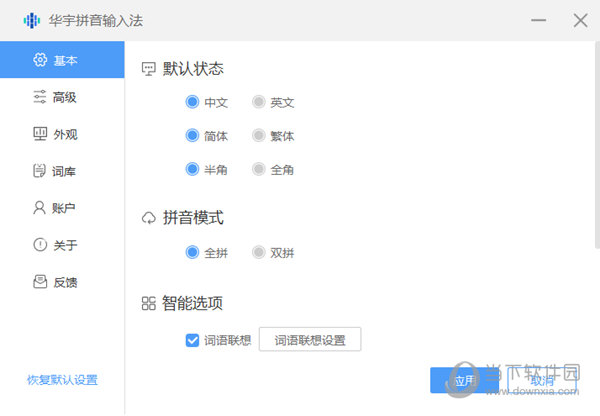
Task: Click the 默认状态 heading text
Action: point(193,69)
